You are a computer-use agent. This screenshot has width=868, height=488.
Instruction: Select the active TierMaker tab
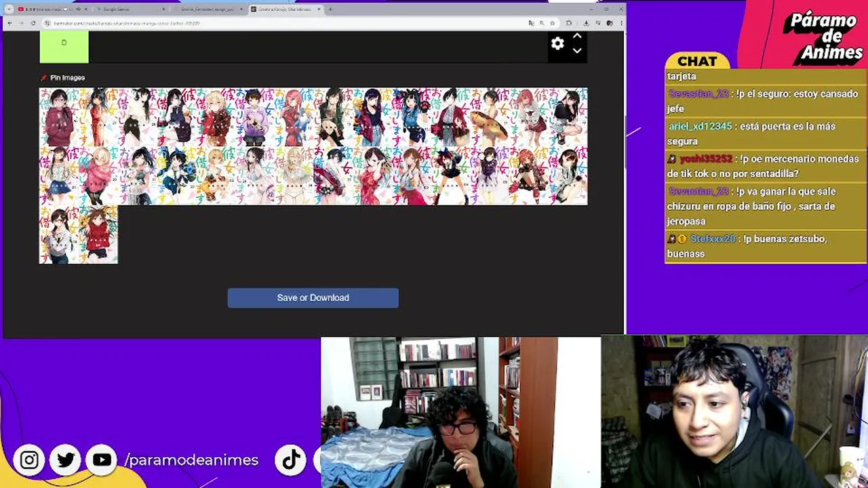285,9
